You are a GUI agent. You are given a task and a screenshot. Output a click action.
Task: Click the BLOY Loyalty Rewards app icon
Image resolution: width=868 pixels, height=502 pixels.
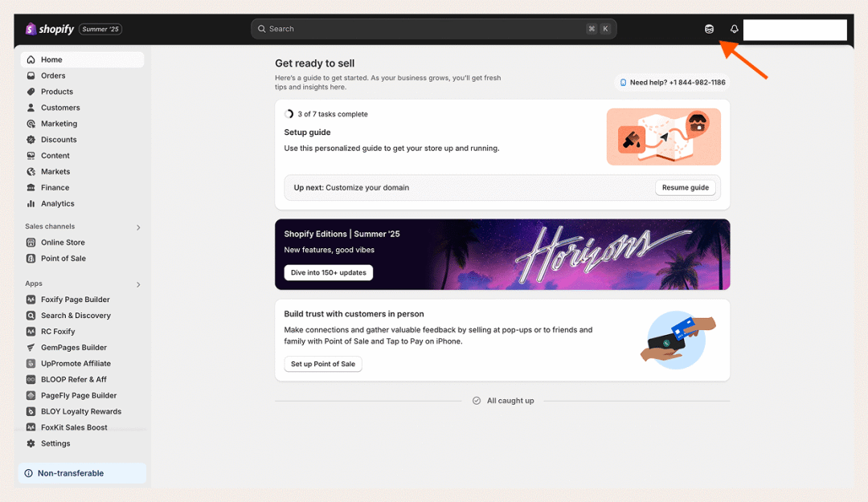[31, 412]
